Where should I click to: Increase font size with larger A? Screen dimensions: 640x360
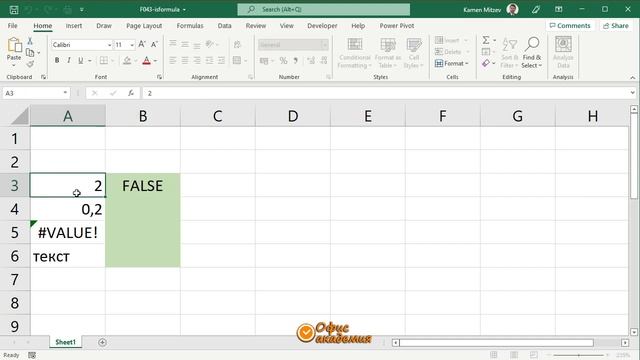(x=142, y=44)
